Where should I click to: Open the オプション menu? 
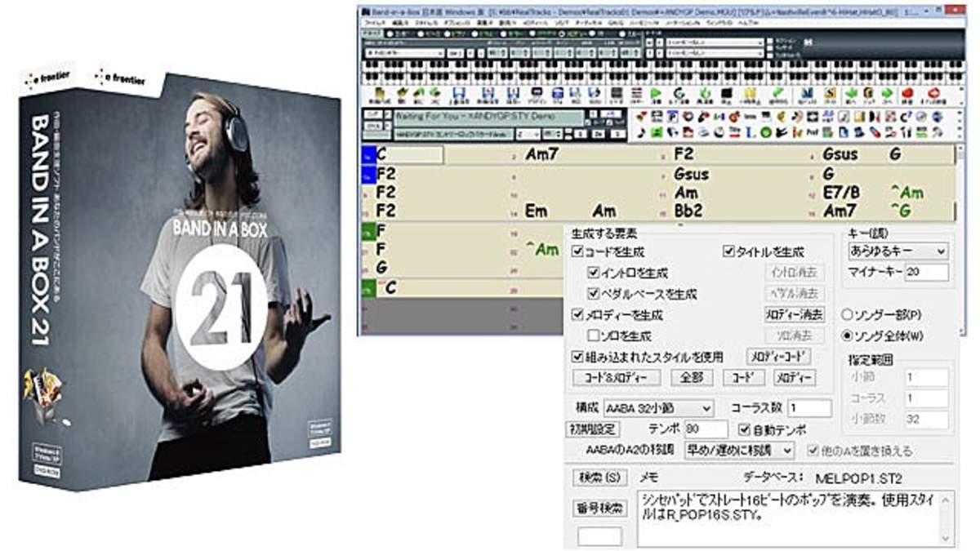[x=457, y=24]
